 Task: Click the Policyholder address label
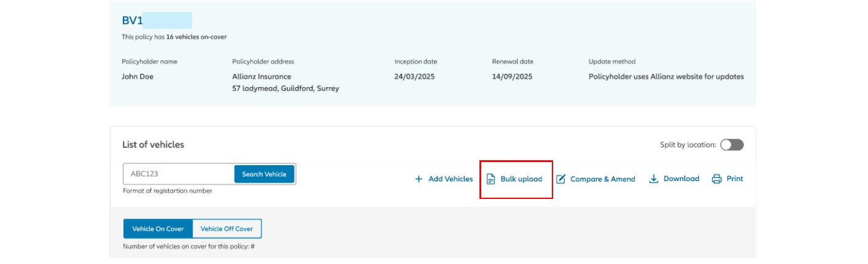click(263, 61)
